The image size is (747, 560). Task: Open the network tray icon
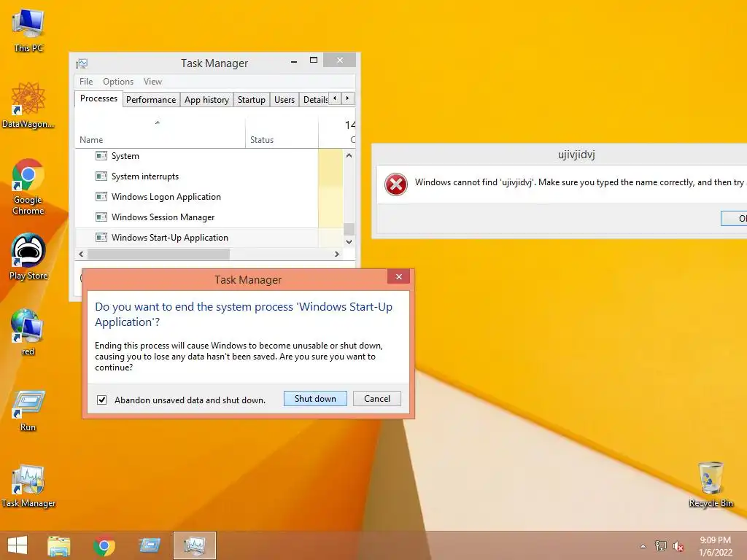point(660,546)
